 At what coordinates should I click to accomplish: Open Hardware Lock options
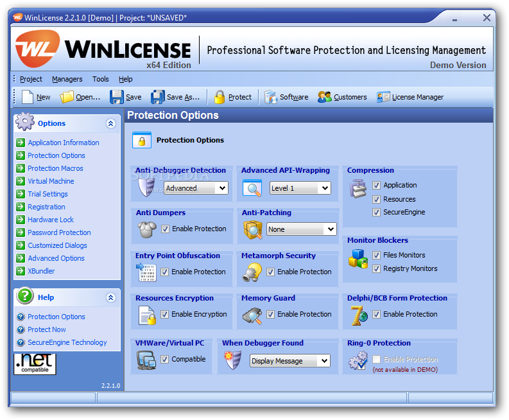tap(51, 220)
